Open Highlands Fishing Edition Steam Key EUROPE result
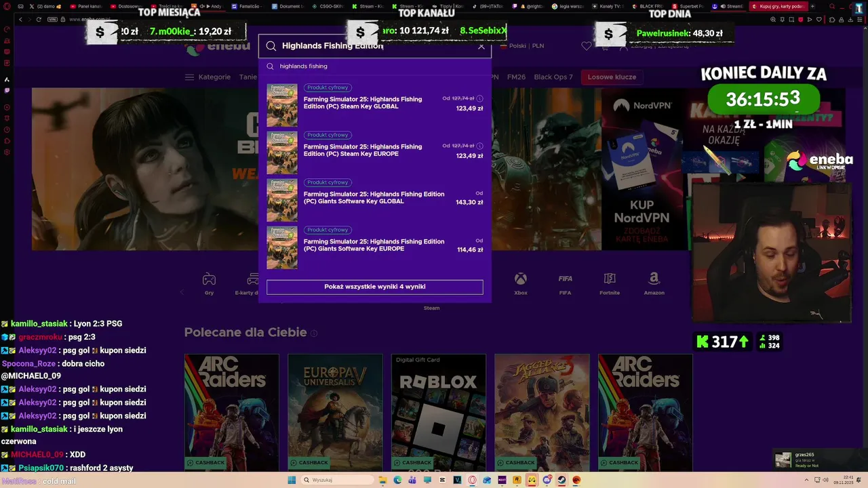This screenshot has height=488, width=868. pyautogui.click(x=374, y=152)
